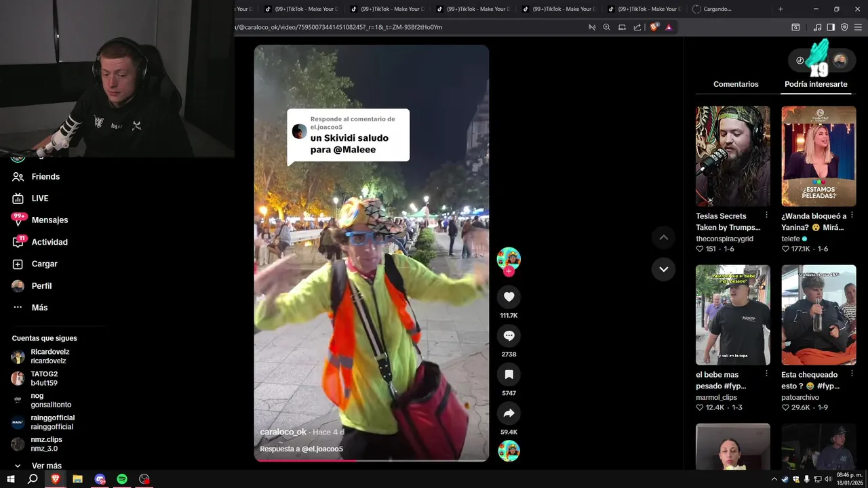Open Friends in the sidebar
Viewport: 868px width, 488px height.
pos(36,176)
